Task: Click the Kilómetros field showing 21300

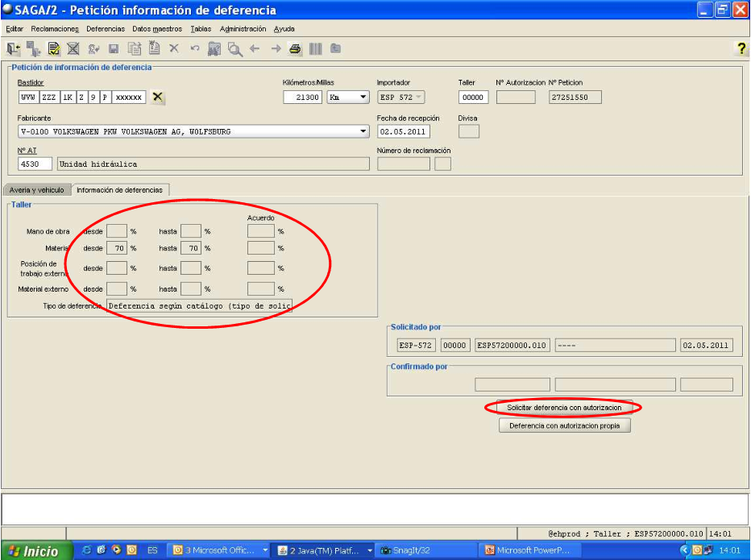Action: [x=303, y=97]
